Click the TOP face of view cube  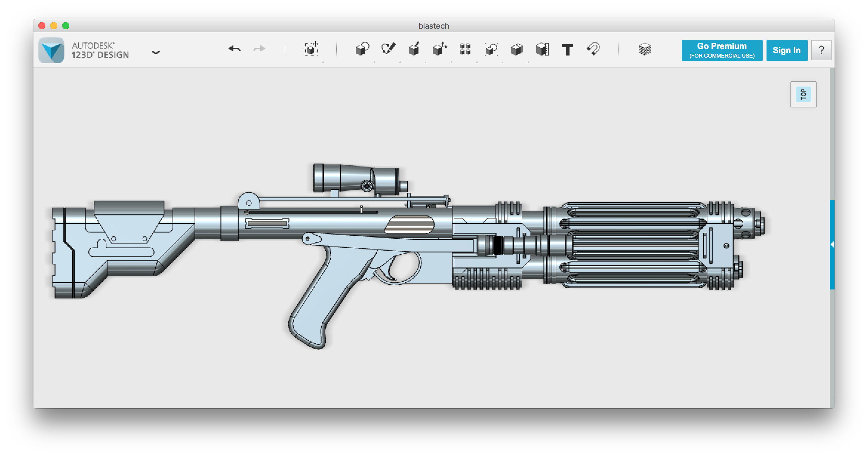coord(803,94)
